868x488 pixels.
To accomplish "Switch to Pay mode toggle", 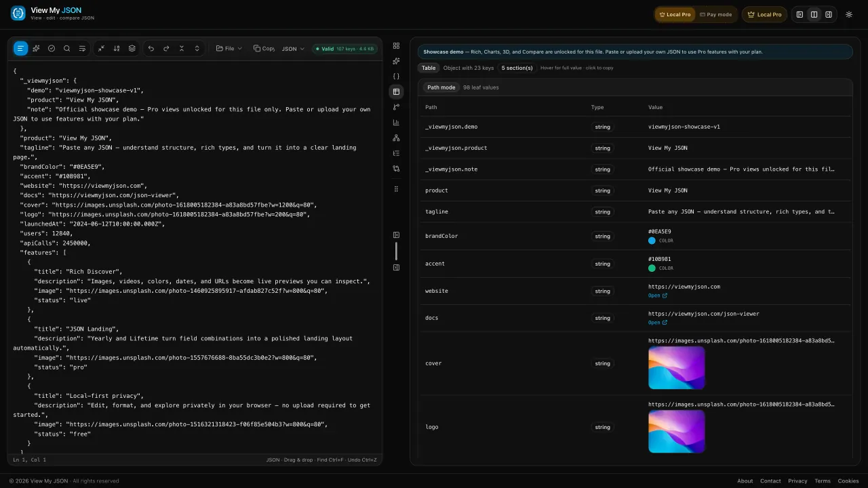I will point(715,14).
